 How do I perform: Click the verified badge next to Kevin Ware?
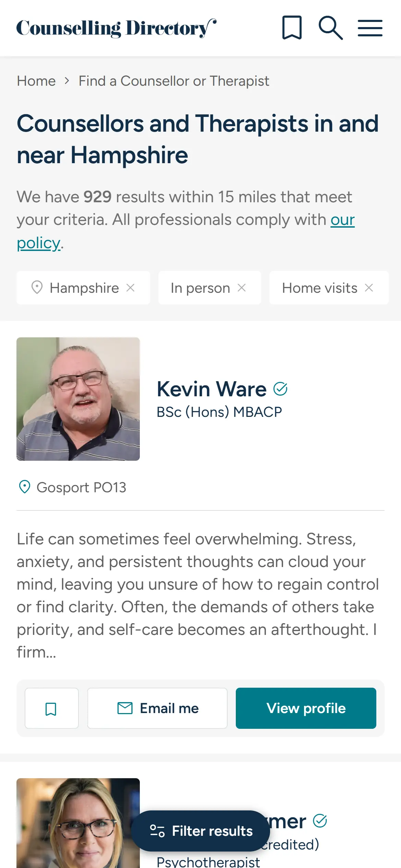[281, 388]
